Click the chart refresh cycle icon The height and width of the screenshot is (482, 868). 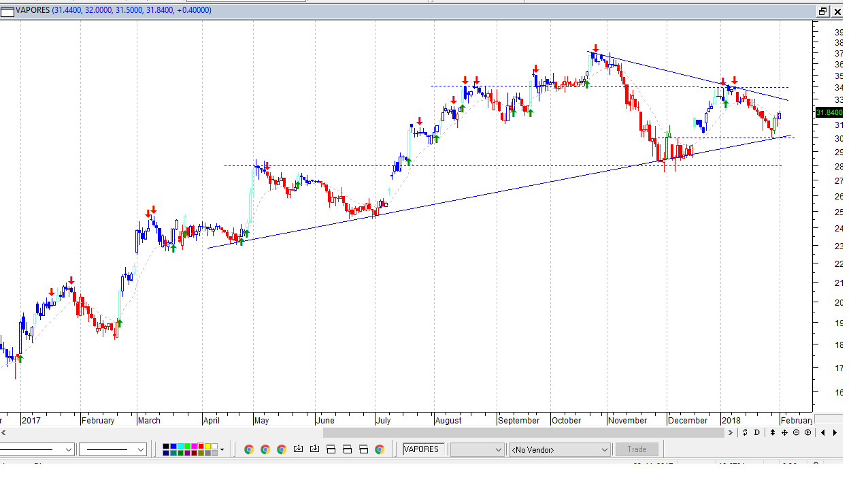(x=746, y=433)
